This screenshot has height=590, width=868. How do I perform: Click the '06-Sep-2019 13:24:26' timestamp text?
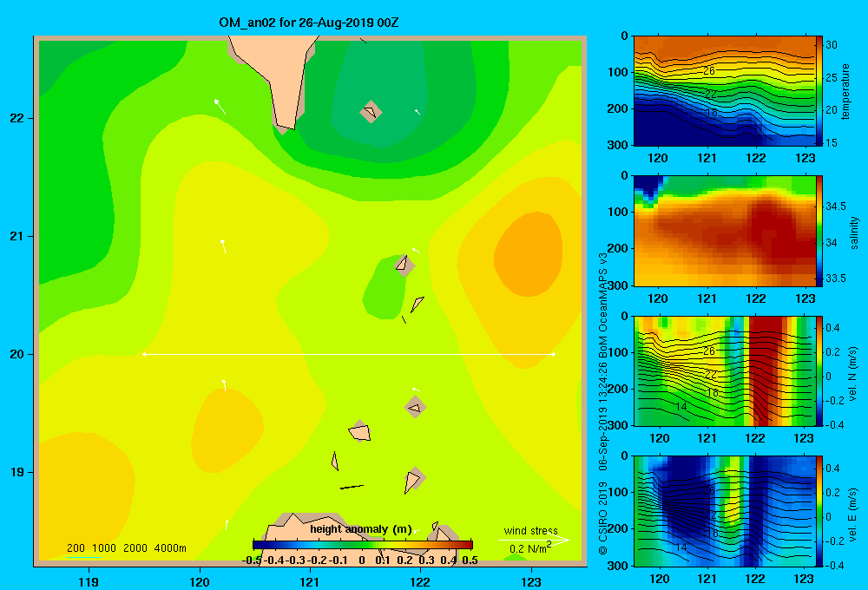[603, 414]
